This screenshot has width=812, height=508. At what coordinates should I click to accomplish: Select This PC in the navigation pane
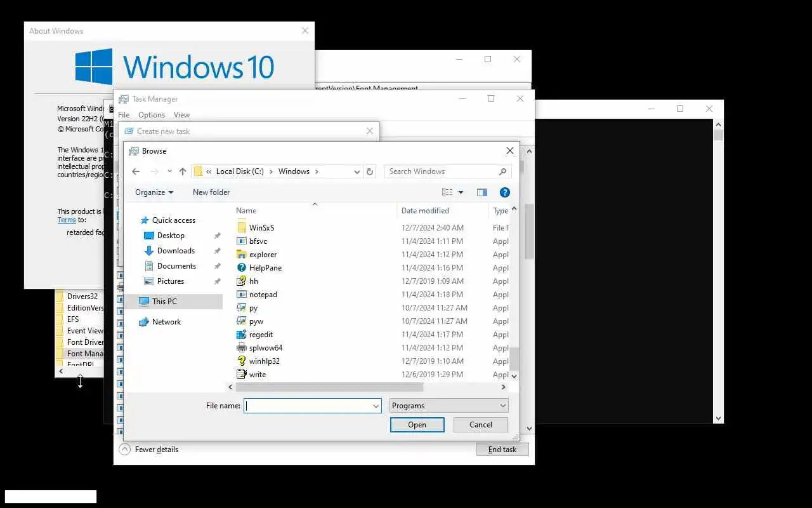click(x=164, y=302)
